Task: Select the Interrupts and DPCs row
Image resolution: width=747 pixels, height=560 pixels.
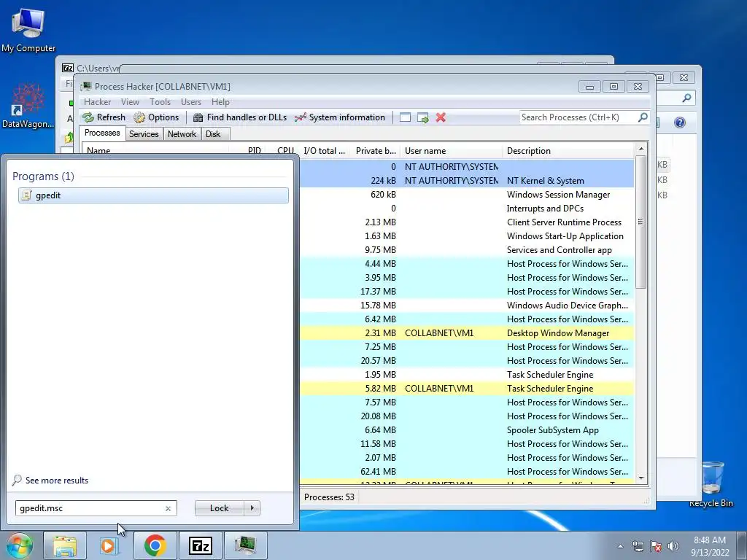Action: pos(467,208)
